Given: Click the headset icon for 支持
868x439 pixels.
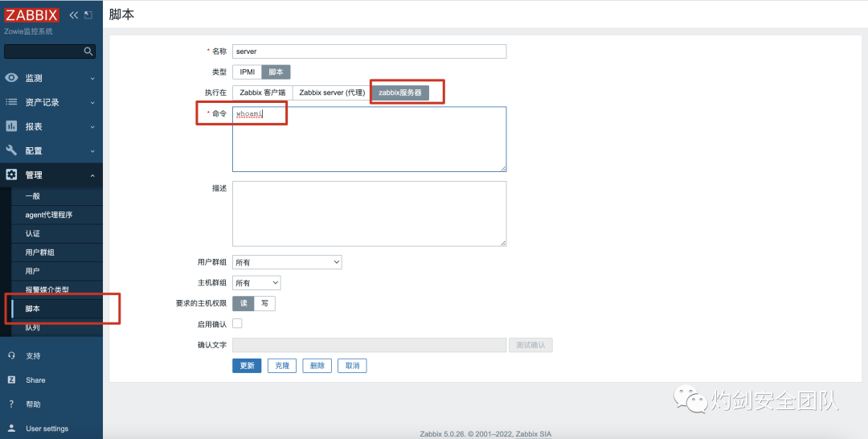Looking at the screenshot, I should (x=11, y=355).
